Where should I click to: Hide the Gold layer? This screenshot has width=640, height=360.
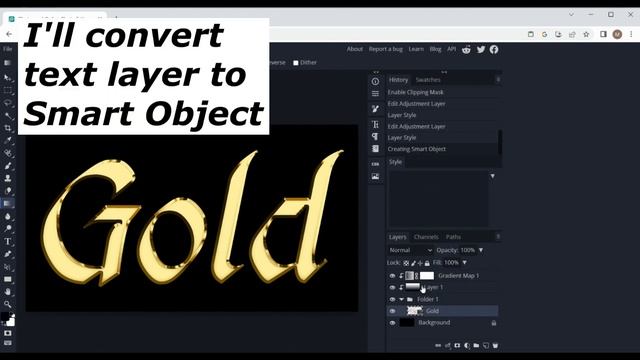(392, 311)
